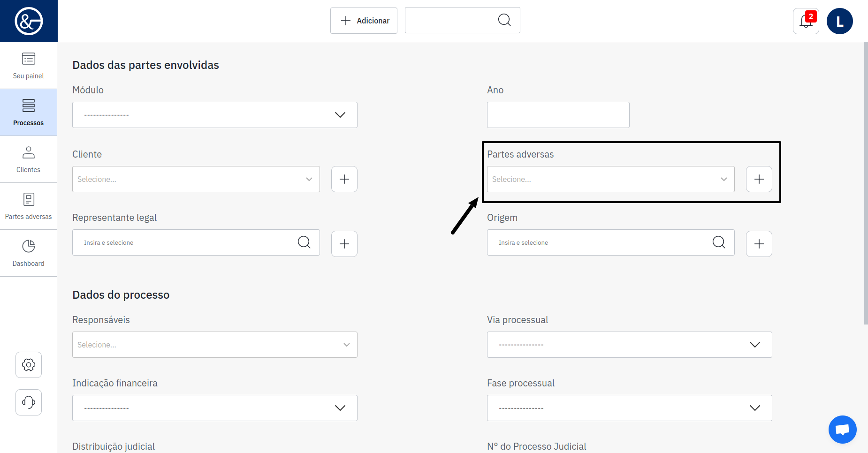The width and height of the screenshot is (868, 453).
Task: Open the notifications bell
Action: (806, 21)
